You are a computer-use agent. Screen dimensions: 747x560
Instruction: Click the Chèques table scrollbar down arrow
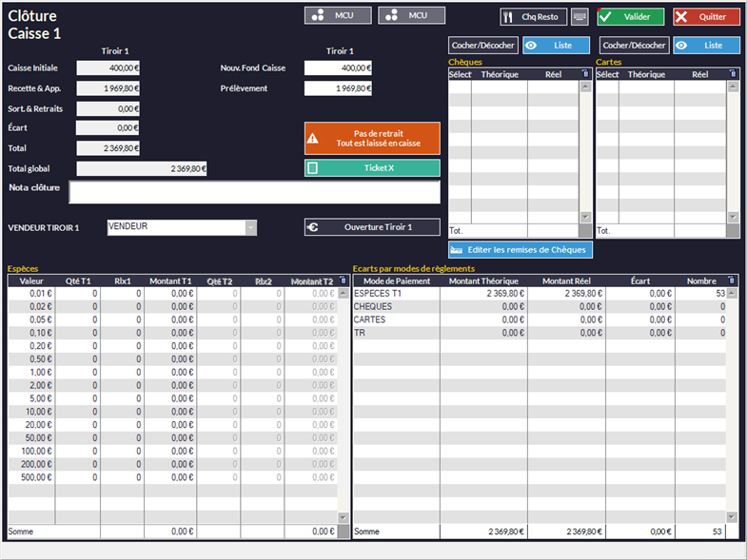click(x=585, y=218)
